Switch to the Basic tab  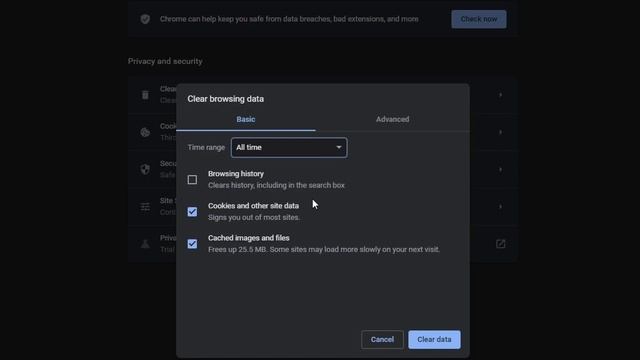(x=246, y=119)
